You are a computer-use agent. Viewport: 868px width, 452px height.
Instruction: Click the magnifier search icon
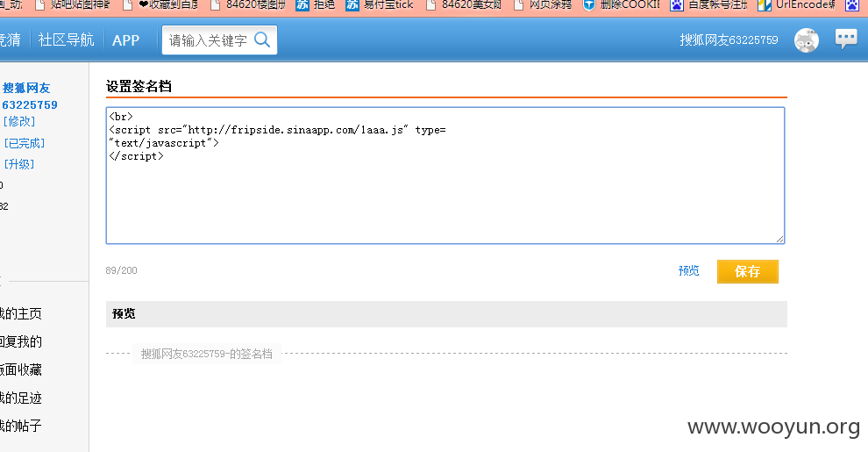[262, 39]
